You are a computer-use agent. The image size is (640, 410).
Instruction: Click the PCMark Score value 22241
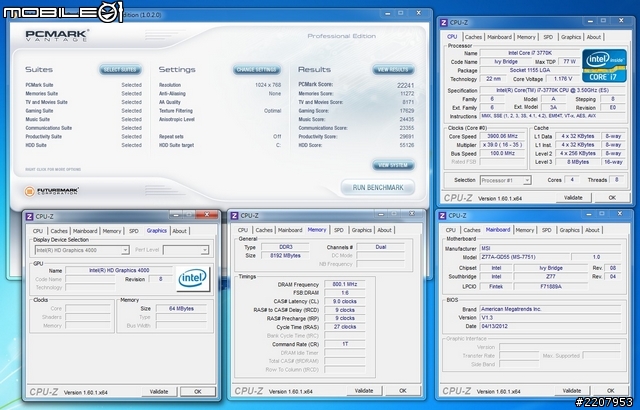tap(405, 85)
